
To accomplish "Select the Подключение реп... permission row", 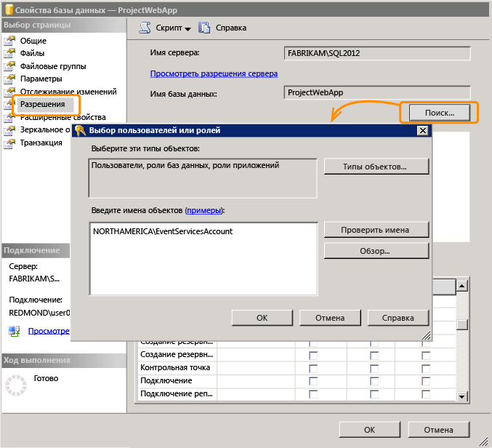I will coord(297,393).
